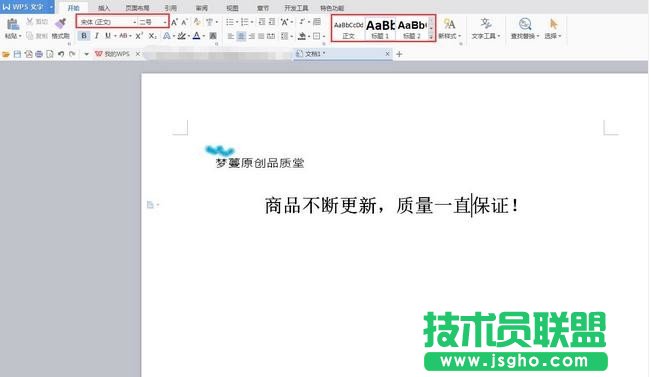
Task: Open the 开发工具 ribbon tab
Action: click(296, 8)
